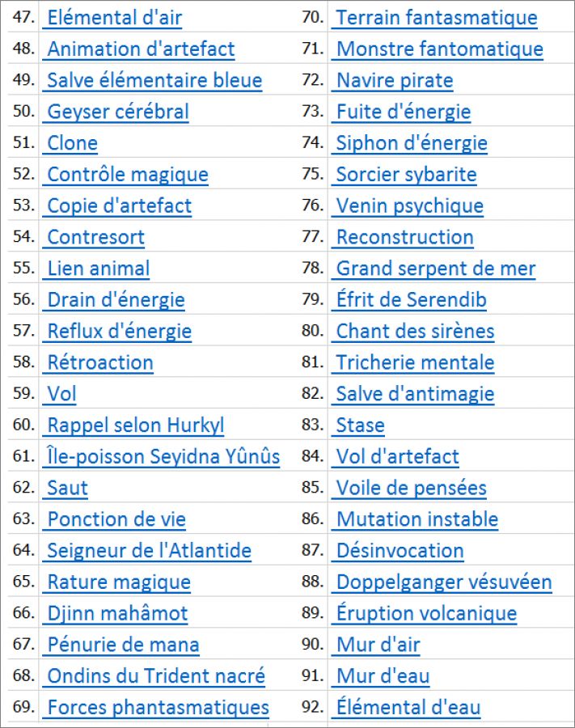The height and width of the screenshot is (728, 575).
Task: Follow the Clone link
Action: tap(72, 143)
